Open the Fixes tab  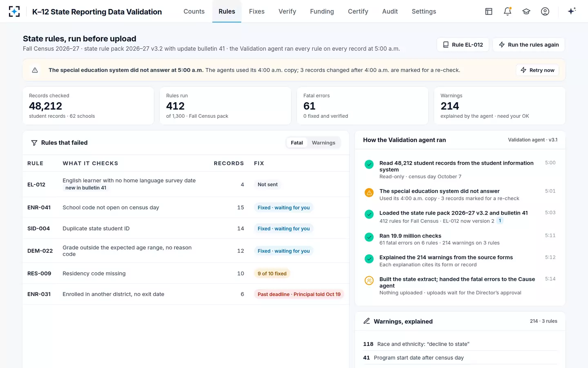point(257,11)
